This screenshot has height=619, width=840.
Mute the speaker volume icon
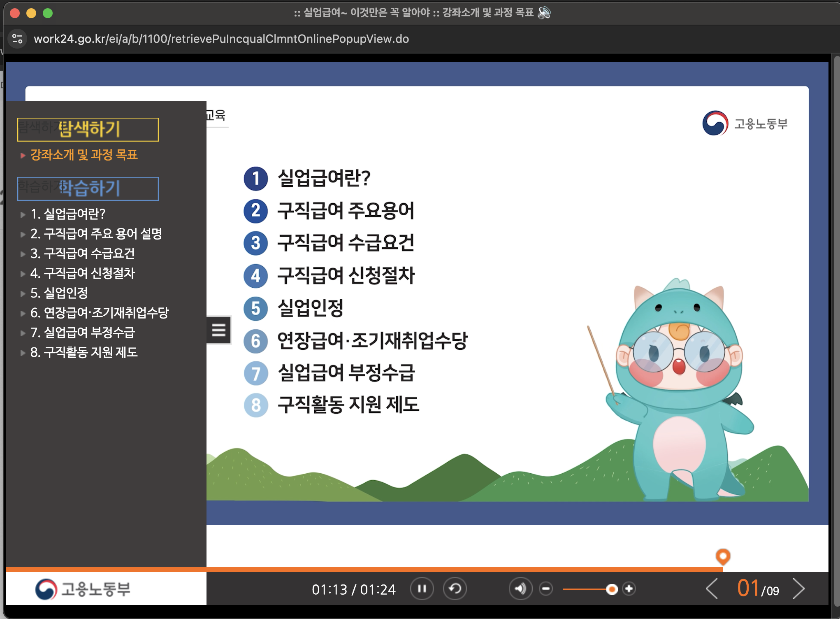[520, 589]
